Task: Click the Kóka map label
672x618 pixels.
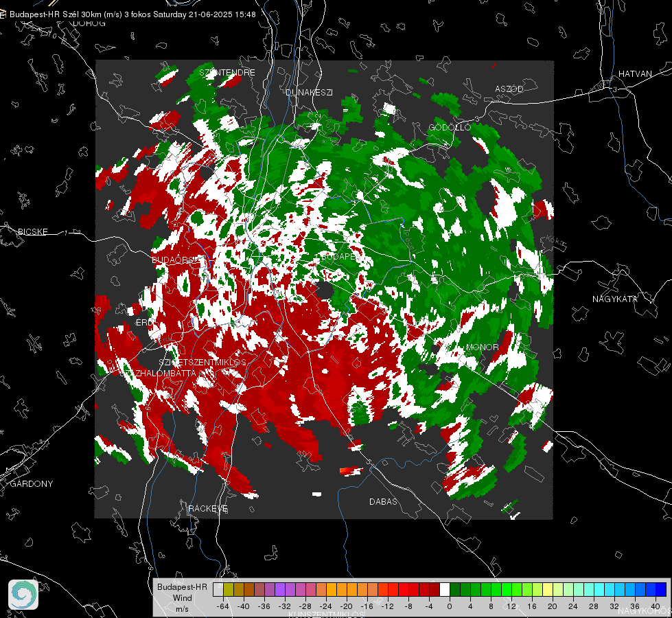Action: click(555, 240)
